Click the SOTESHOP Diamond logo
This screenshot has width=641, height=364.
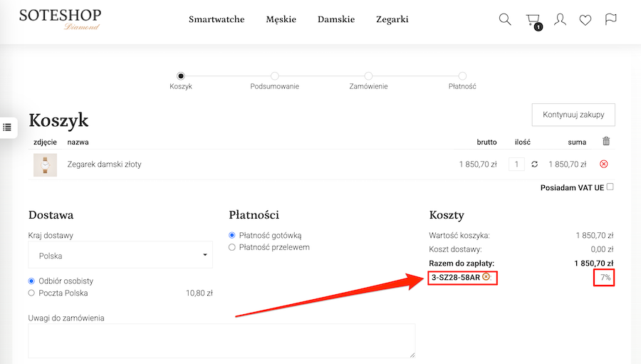(60, 19)
